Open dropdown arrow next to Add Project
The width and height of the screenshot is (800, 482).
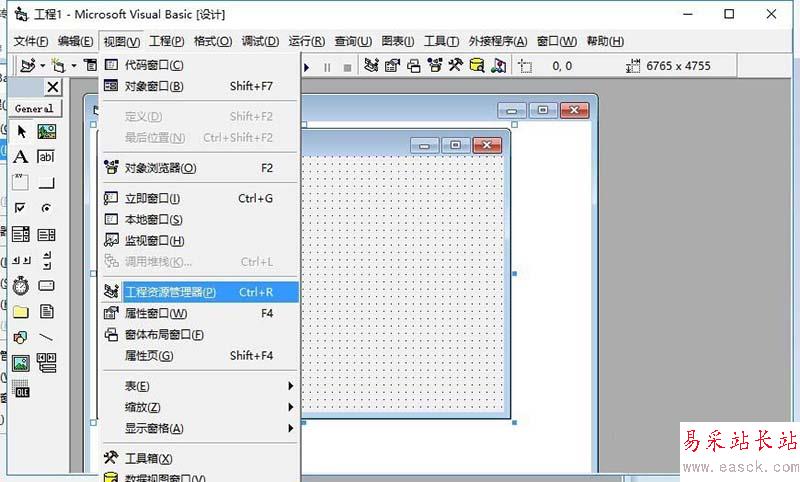(x=42, y=66)
